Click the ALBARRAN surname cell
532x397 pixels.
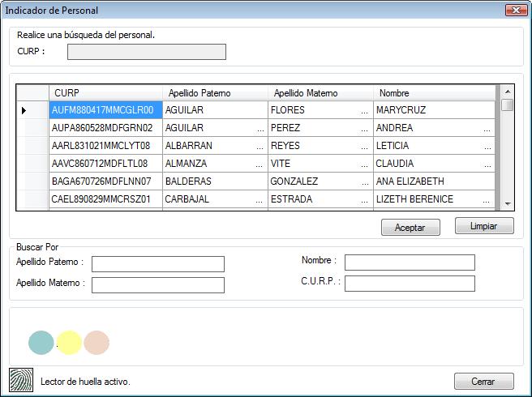215,146
